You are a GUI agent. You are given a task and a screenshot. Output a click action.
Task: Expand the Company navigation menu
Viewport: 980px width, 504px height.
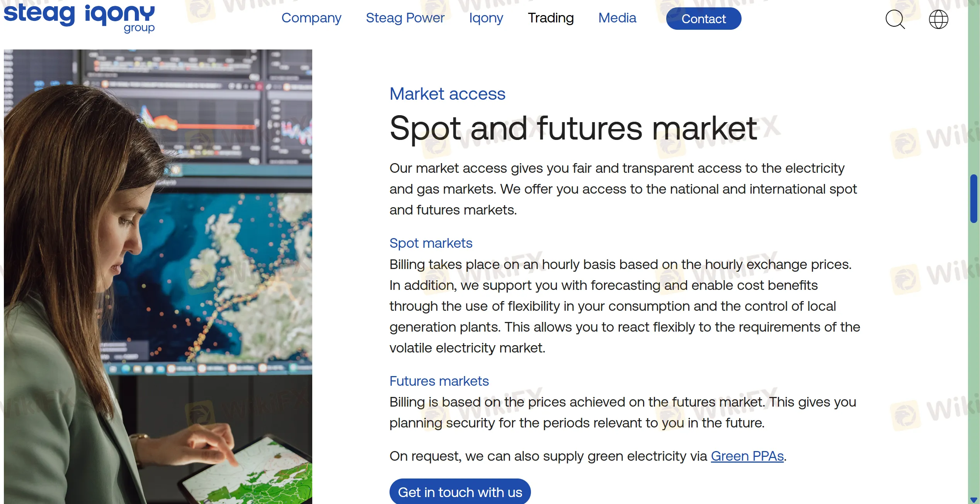coord(311,18)
